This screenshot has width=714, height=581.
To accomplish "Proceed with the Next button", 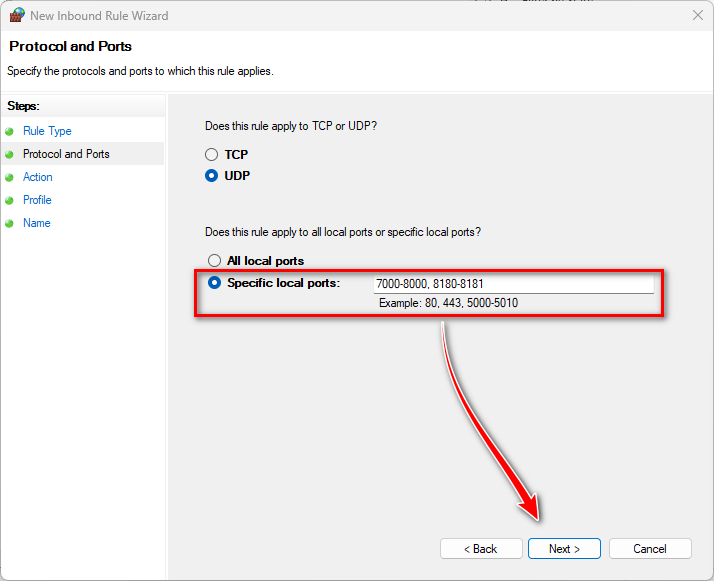I will (564, 549).
